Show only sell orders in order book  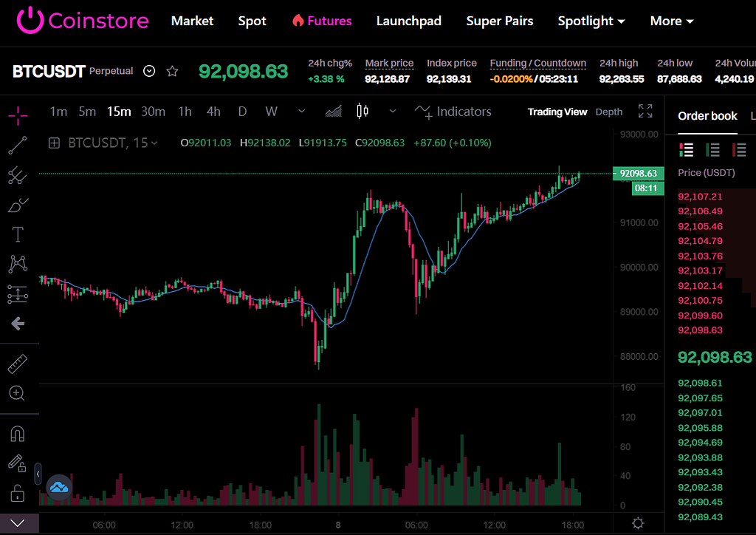738,150
